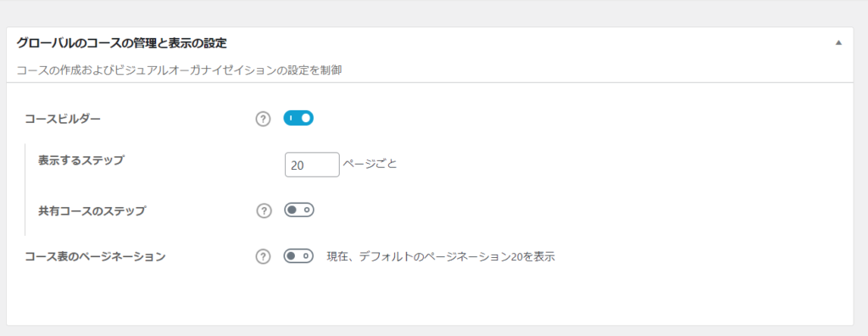Select the コースビルダー label text

click(x=63, y=119)
